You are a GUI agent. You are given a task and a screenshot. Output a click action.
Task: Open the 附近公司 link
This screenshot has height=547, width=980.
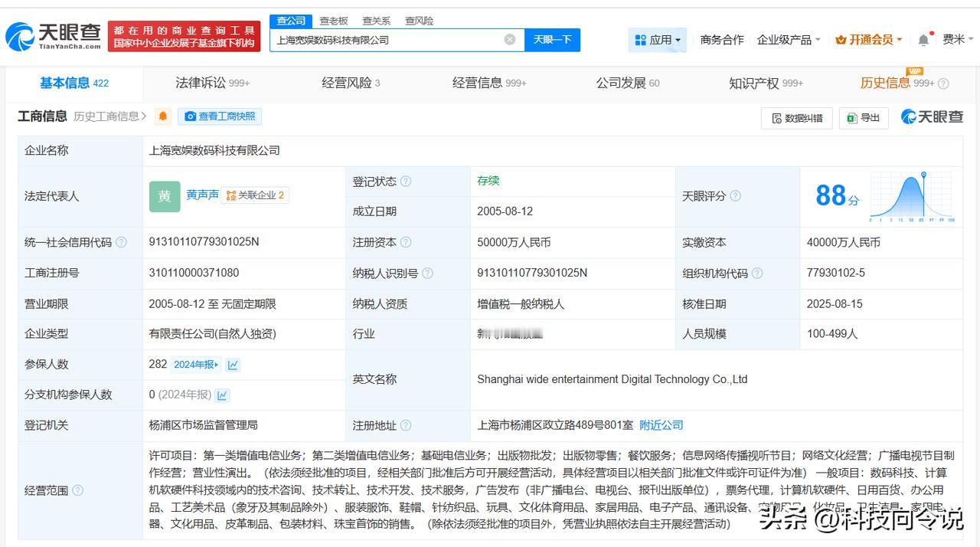pyautogui.click(x=661, y=425)
